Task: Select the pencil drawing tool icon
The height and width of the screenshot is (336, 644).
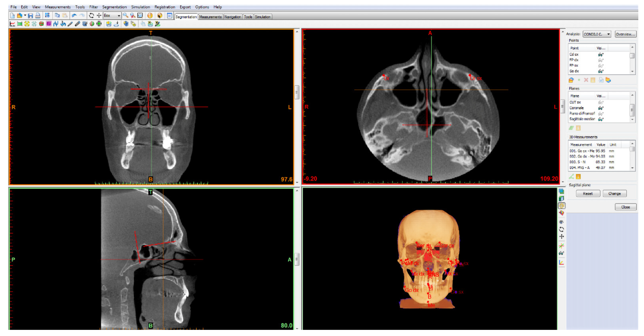Action: click(70, 24)
